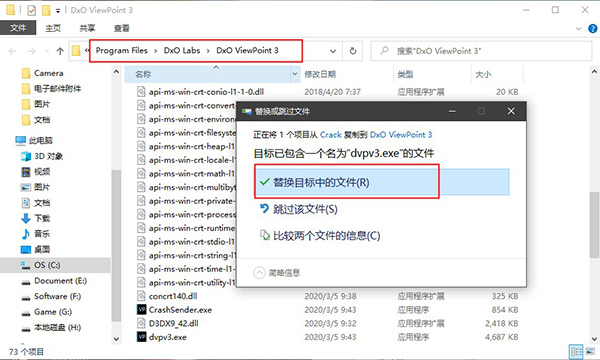The image size is (600, 360).
Task: Open the blue Help question mark icon
Action: tap(592, 28)
